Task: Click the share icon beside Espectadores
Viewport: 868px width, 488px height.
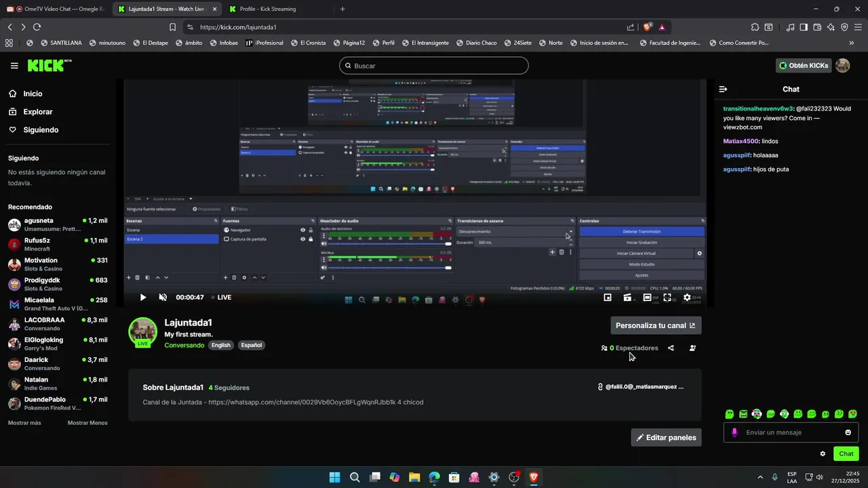Action: 671,348
